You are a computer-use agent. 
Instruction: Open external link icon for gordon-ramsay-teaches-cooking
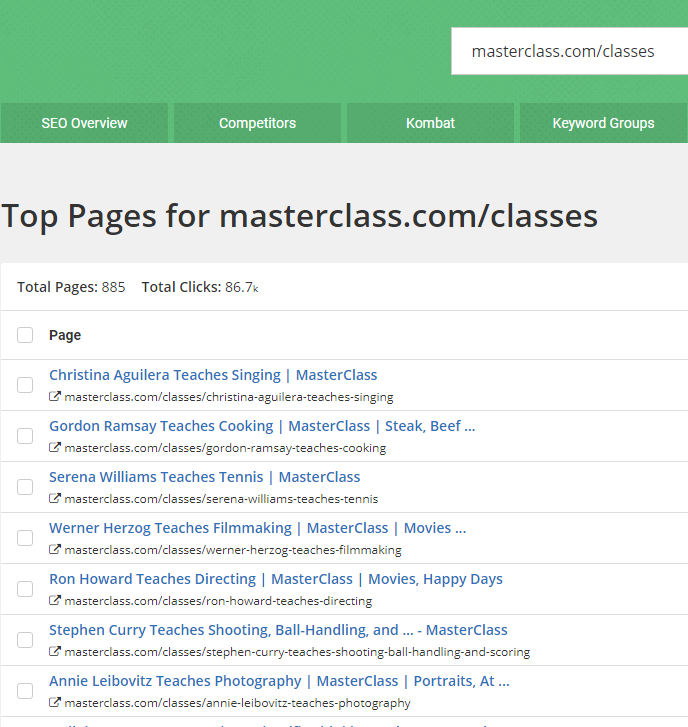tap(55, 448)
